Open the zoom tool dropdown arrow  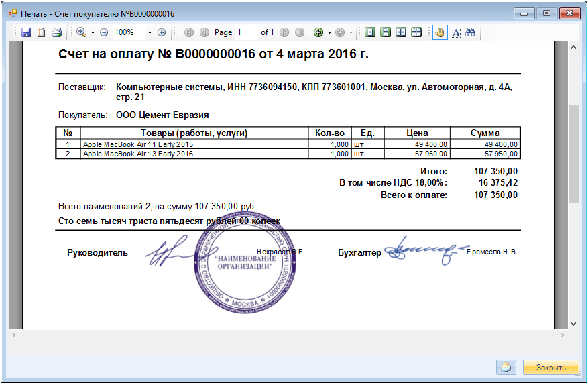pyautogui.click(x=93, y=33)
